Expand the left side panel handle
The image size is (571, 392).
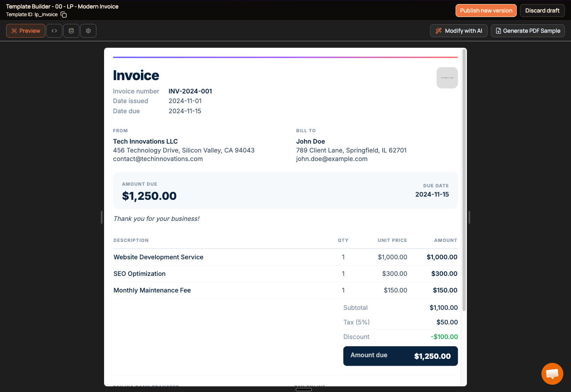(x=101, y=217)
